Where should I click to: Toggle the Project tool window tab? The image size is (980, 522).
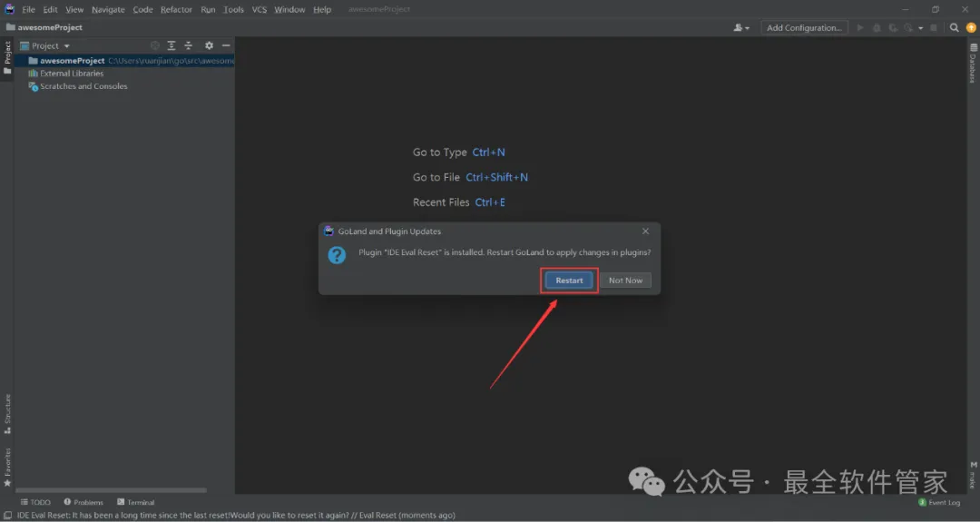(7, 57)
